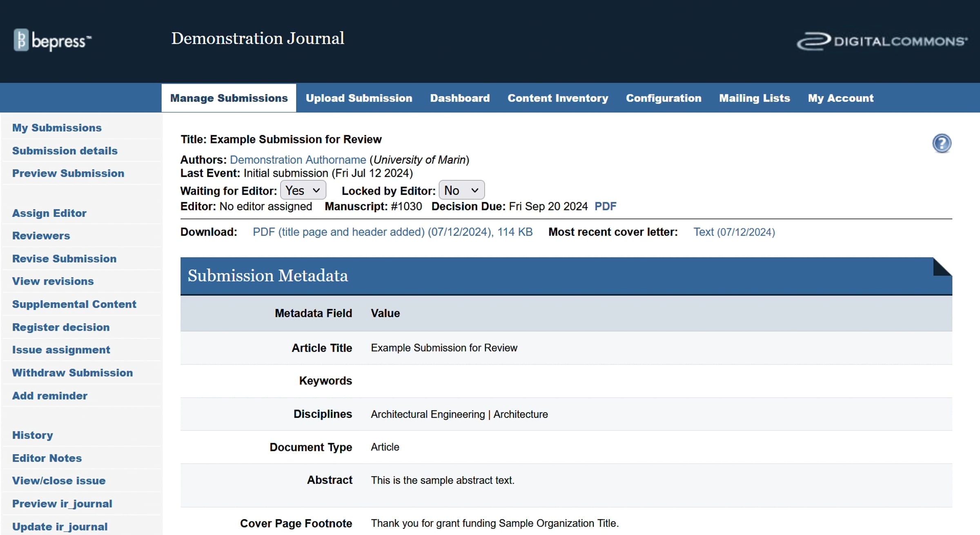Click the help question mark icon

tap(942, 143)
